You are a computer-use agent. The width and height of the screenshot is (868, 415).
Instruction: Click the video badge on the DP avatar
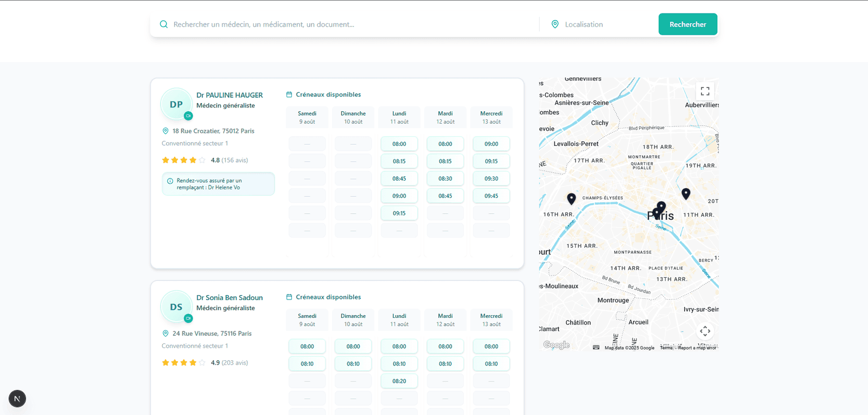[188, 116]
